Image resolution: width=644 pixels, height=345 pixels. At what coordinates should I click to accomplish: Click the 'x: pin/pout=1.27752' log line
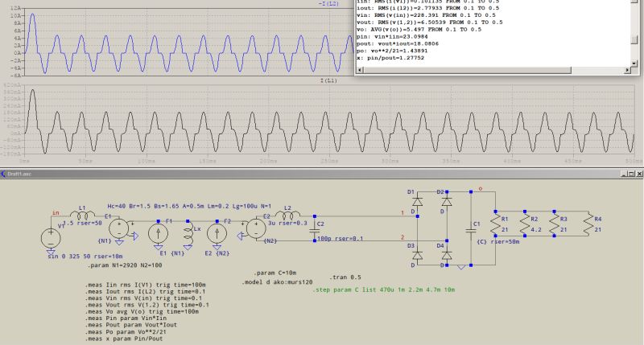[x=390, y=58]
